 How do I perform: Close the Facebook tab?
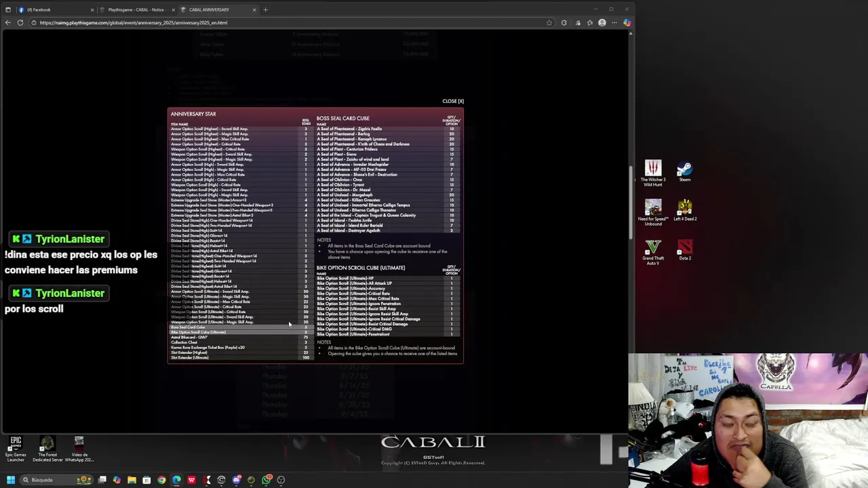point(92,9)
